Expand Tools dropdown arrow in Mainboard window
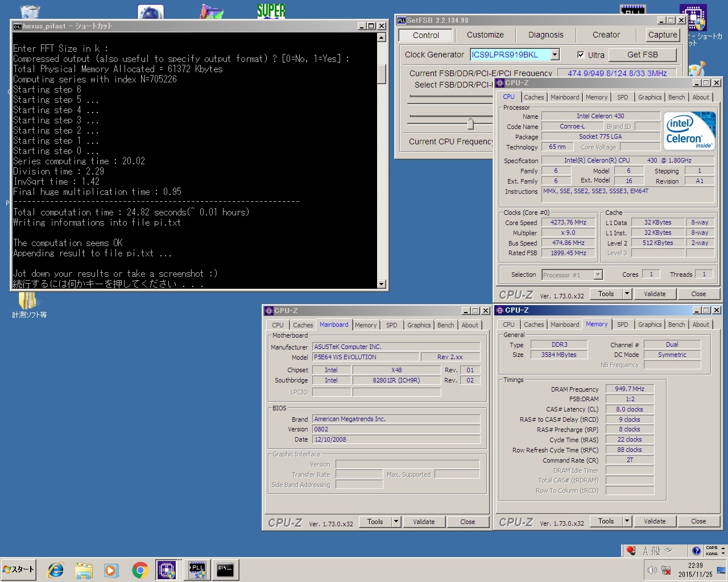Screen dimensions: 728x582 coord(396,521)
